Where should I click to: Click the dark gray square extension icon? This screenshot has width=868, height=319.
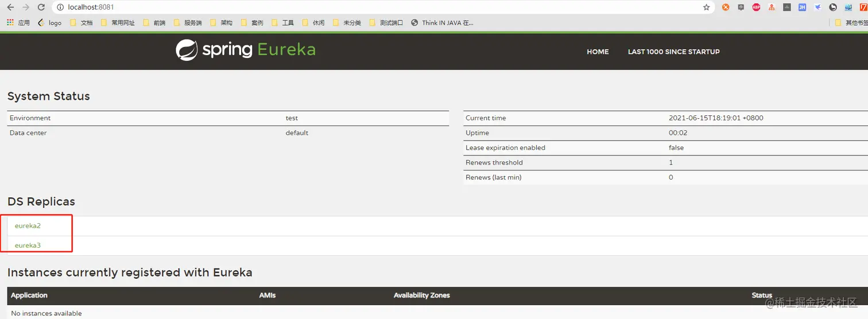point(787,7)
